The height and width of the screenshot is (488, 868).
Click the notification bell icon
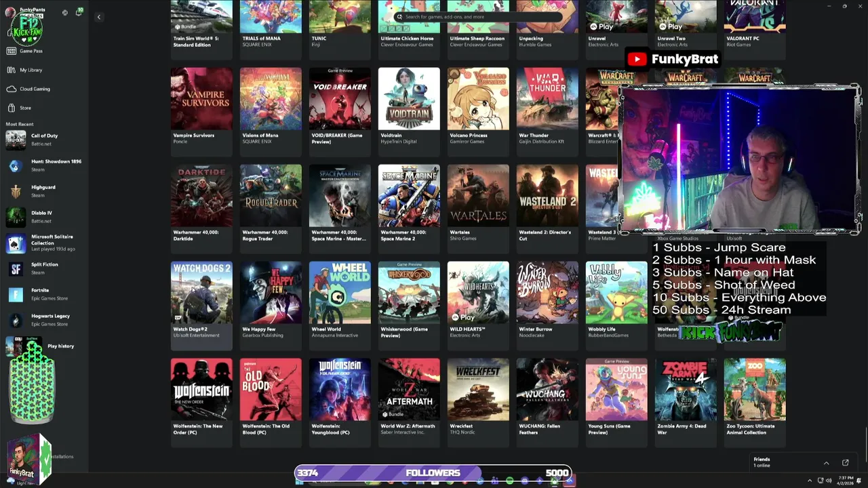pos(79,12)
